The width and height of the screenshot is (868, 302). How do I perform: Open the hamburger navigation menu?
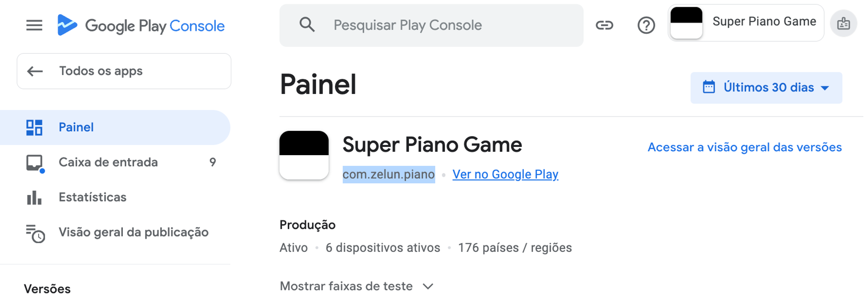pyautogui.click(x=34, y=26)
